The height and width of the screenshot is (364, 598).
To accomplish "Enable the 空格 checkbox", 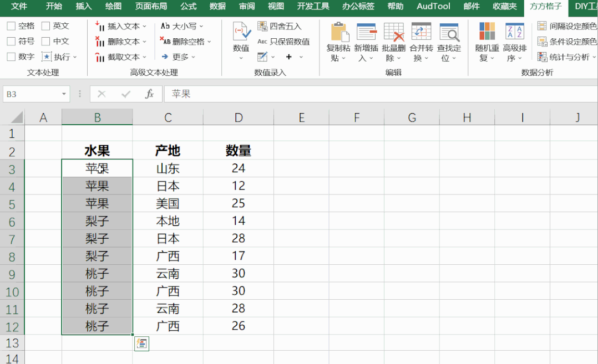I will click(x=12, y=26).
